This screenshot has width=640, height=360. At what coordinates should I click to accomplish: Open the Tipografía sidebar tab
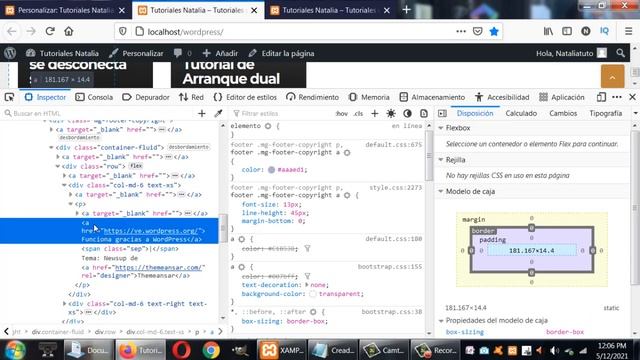[605, 113]
